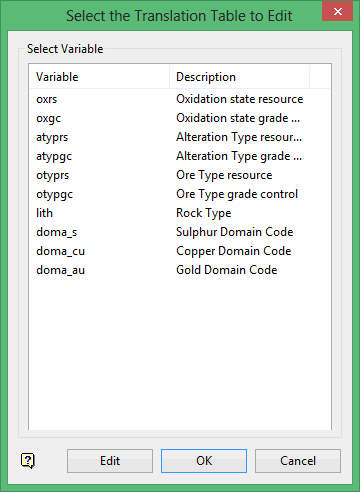Click the help question mark icon
The image size is (360, 492).
pyautogui.click(x=28, y=461)
